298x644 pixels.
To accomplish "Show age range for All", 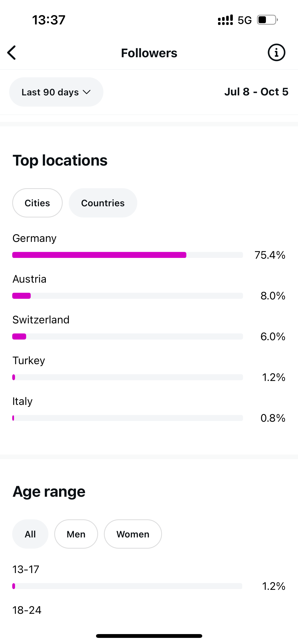I will (30, 534).
